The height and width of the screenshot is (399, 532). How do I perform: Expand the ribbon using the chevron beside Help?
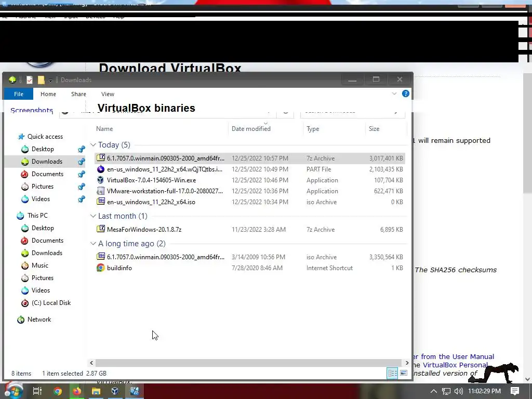pos(394,94)
